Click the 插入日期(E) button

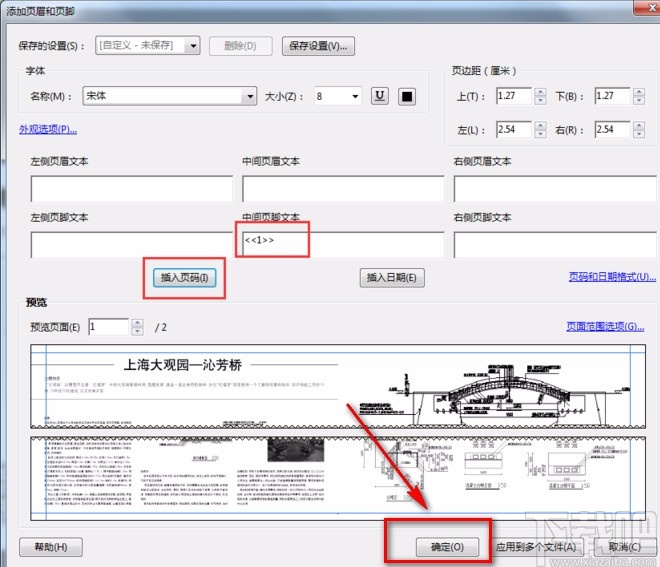pyautogui.click(x=392, y=278)
